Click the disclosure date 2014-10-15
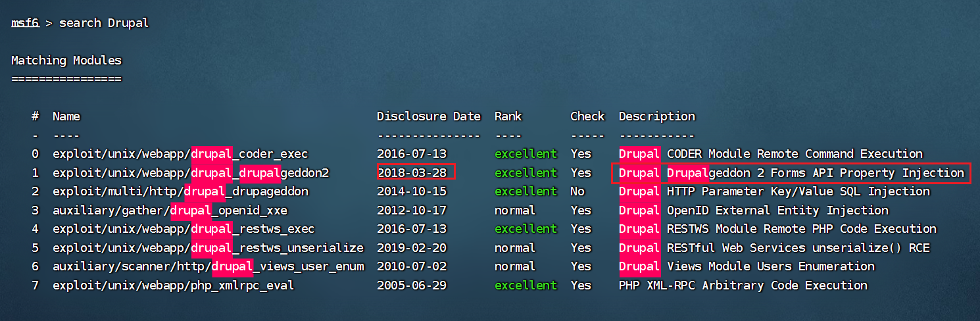 (x=412, y=191)
